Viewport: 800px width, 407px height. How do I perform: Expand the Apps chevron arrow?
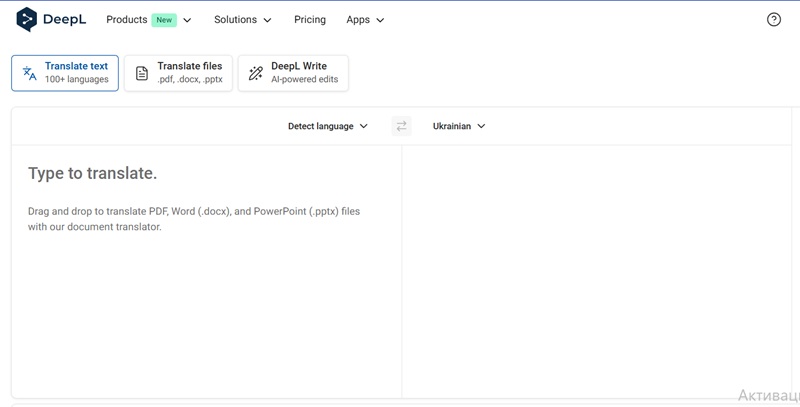(x=380, y=20)
